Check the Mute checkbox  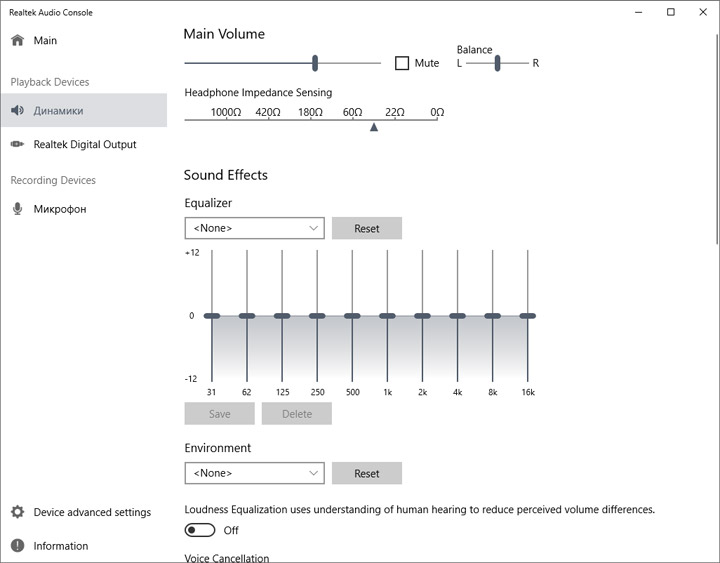402,63
